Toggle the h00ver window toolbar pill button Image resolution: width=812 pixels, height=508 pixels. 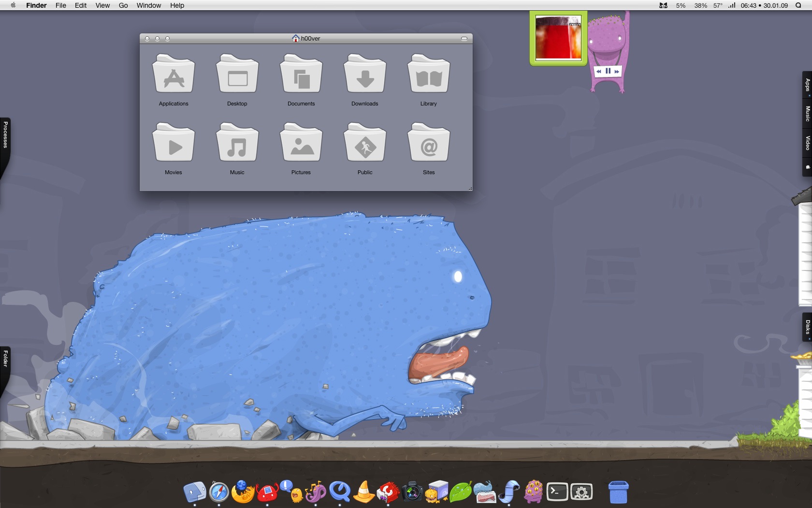pos(464,38)
